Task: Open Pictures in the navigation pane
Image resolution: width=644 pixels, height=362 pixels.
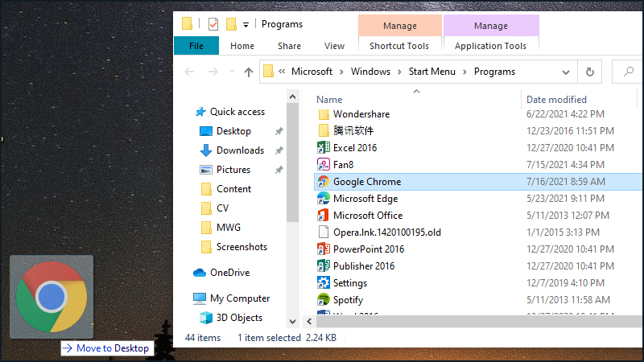Action: [233, 170]
